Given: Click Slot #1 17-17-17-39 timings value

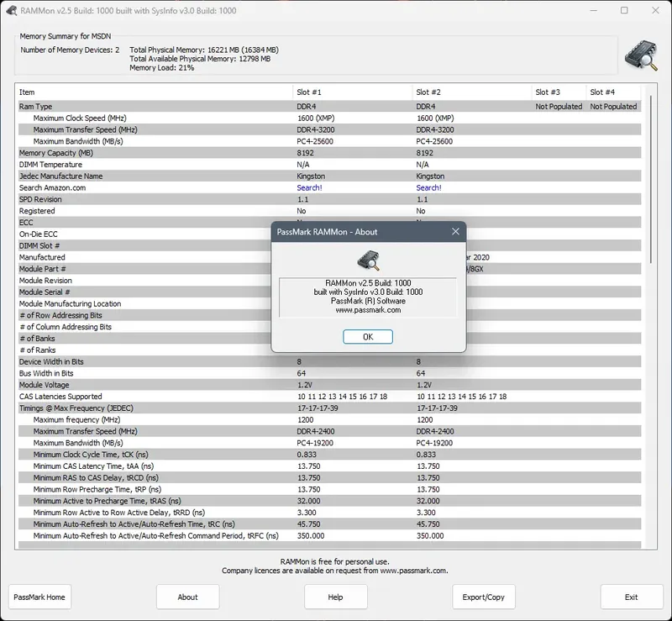Looking at the screenshot, I should tap(318, 408).
